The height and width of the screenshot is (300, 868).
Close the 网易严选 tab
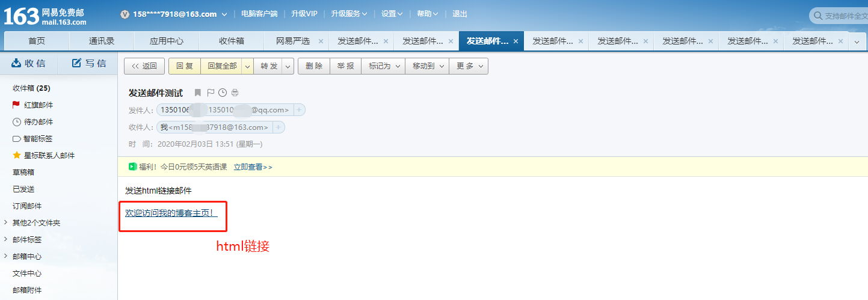(x=321, y=41)
